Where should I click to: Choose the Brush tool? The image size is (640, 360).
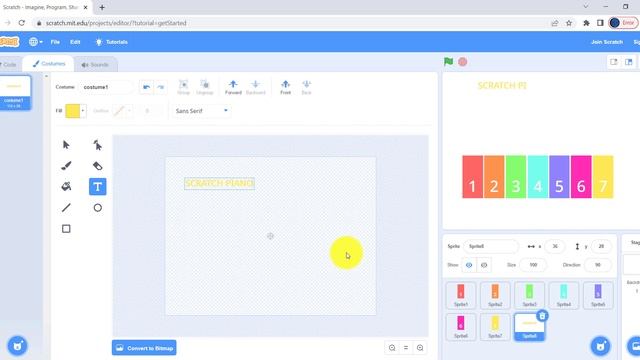pyautogui.click(x=66, y=166)
